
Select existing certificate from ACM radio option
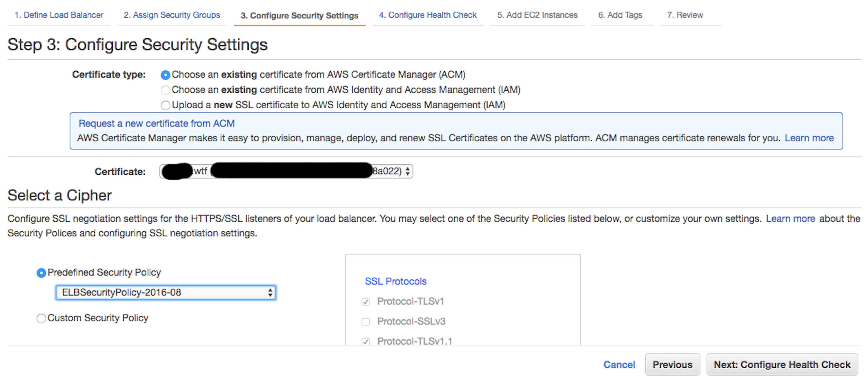165,75
